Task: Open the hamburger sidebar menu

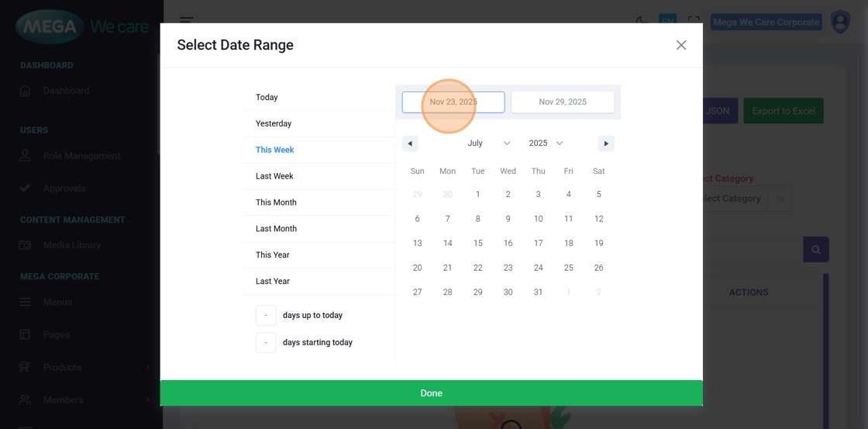Action: tap(187, 21)
